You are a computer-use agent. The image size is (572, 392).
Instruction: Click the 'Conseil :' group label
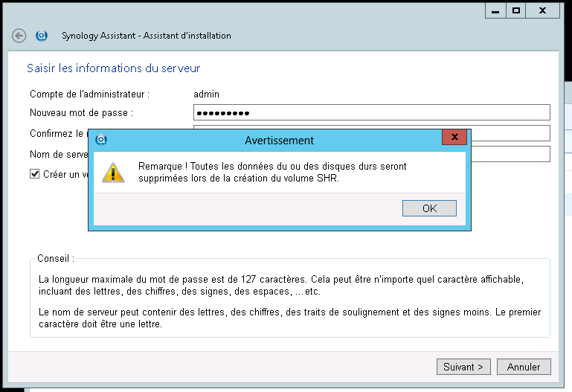coord(56,259)
